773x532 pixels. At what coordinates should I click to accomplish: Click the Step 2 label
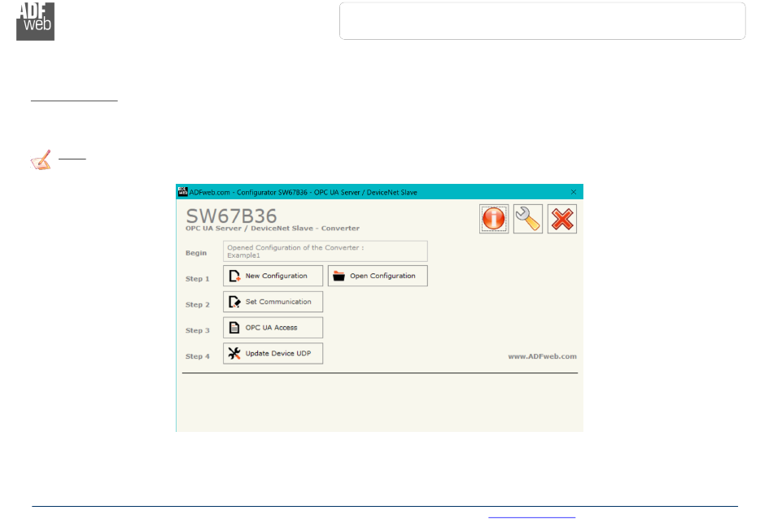(197, 305)
